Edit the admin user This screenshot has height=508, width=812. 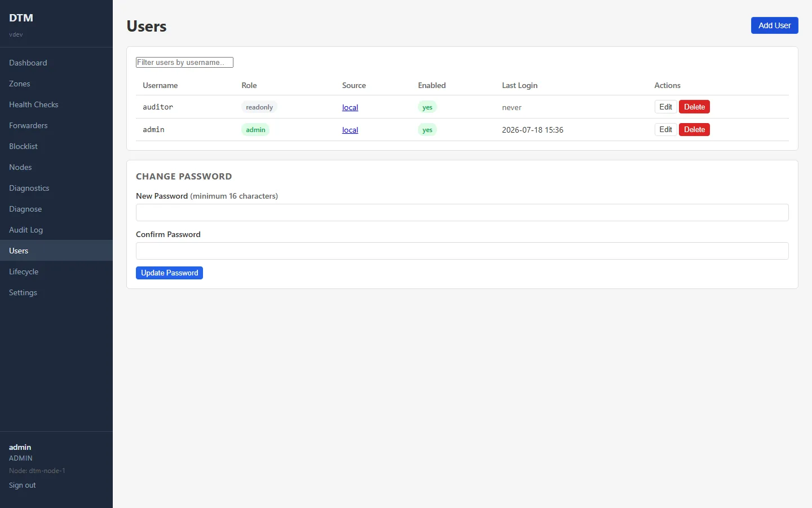click(x=665, y=129)
